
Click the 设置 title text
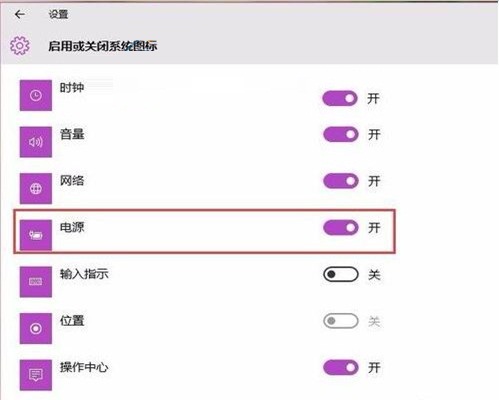tap(58, 14)
